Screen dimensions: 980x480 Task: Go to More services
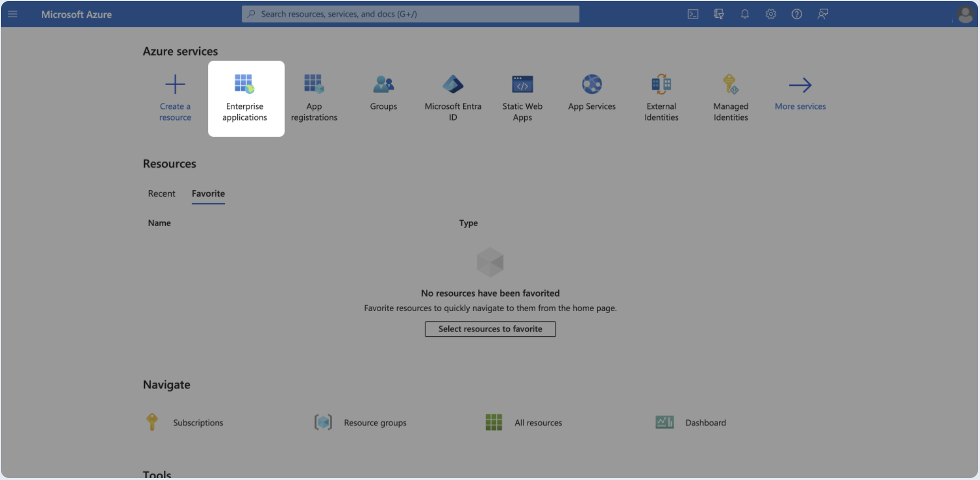800,93
